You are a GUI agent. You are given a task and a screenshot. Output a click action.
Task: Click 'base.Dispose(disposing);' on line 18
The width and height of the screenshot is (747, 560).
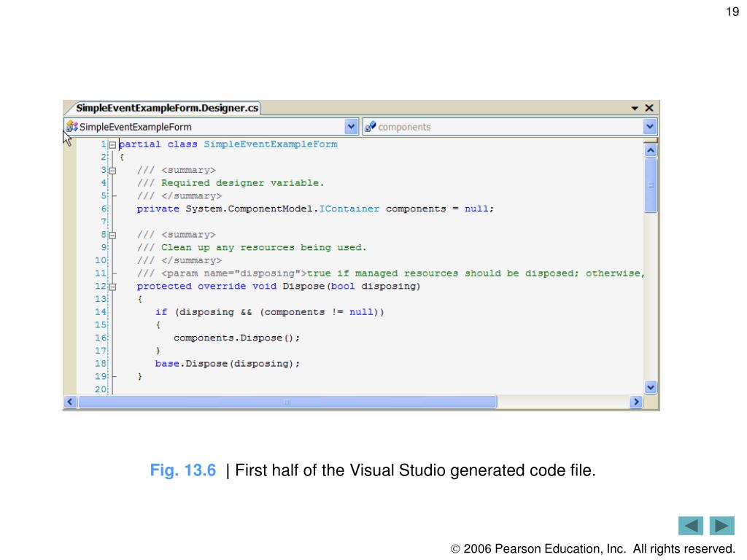tap(228, 363)
